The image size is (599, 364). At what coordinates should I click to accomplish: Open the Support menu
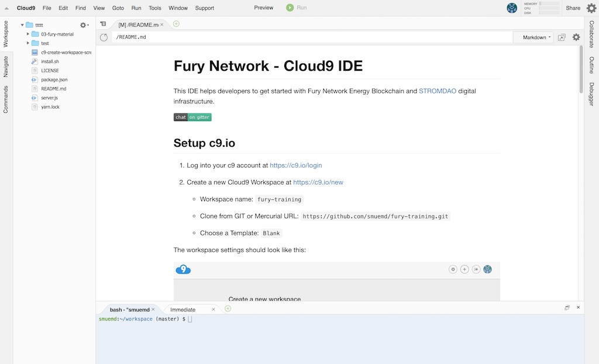[x=204, y=8]
